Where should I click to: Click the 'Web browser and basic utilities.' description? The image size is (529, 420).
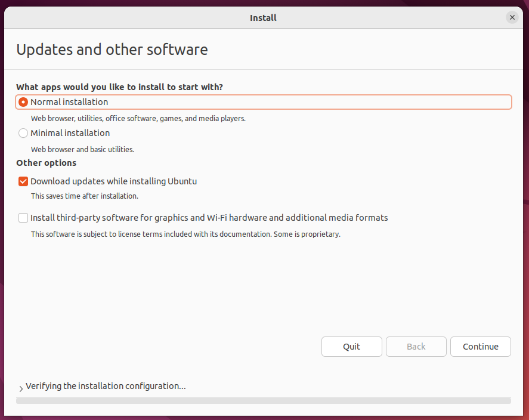(x=83, y=149)
